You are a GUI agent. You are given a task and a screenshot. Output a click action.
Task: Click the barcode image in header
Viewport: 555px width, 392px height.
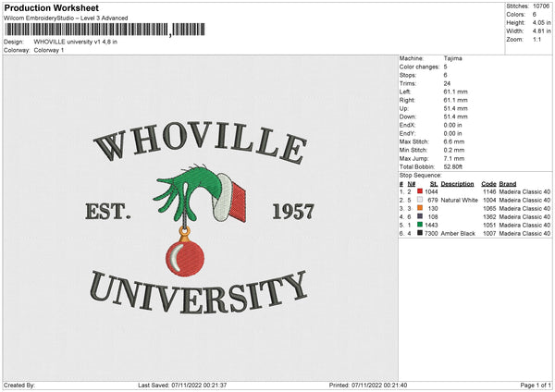click(x=105, y=30)
